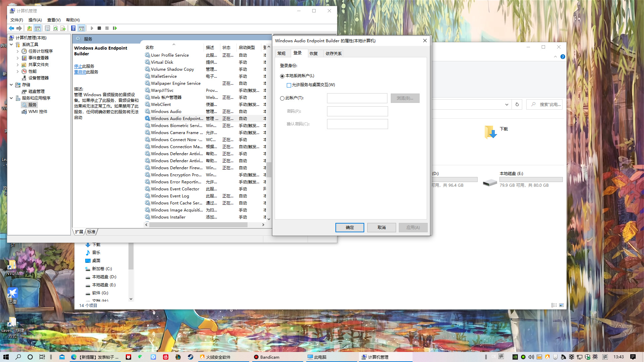Click the Restart Service toolbar icon
Viewport: 644px width, 362px height.
[115, 28]
